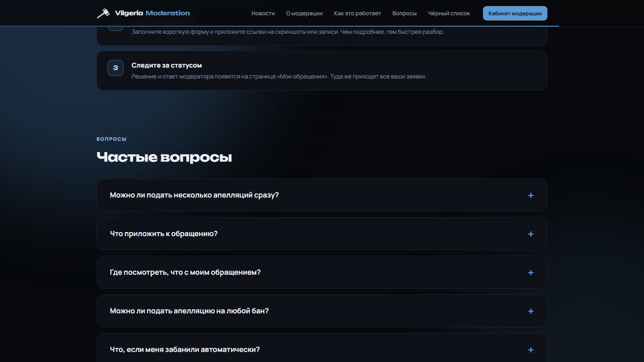
Task: Select Как это работает in navigation
Action: coord(357,13)
